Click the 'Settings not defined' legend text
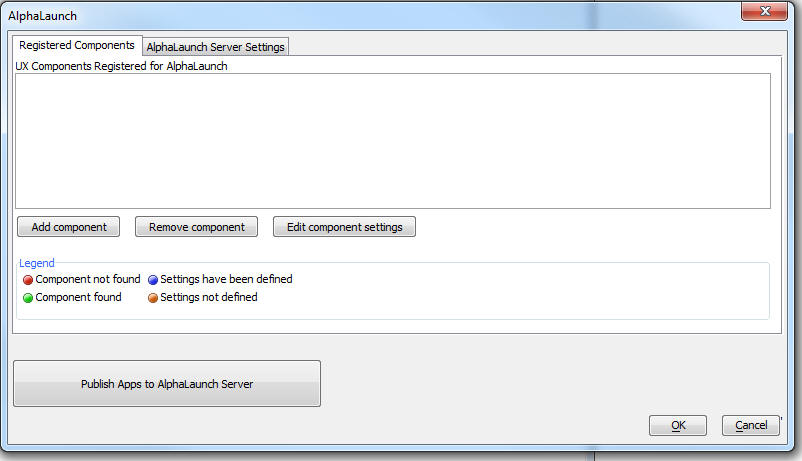This screenshot has width=802, height=461. (x=209, y=297)
